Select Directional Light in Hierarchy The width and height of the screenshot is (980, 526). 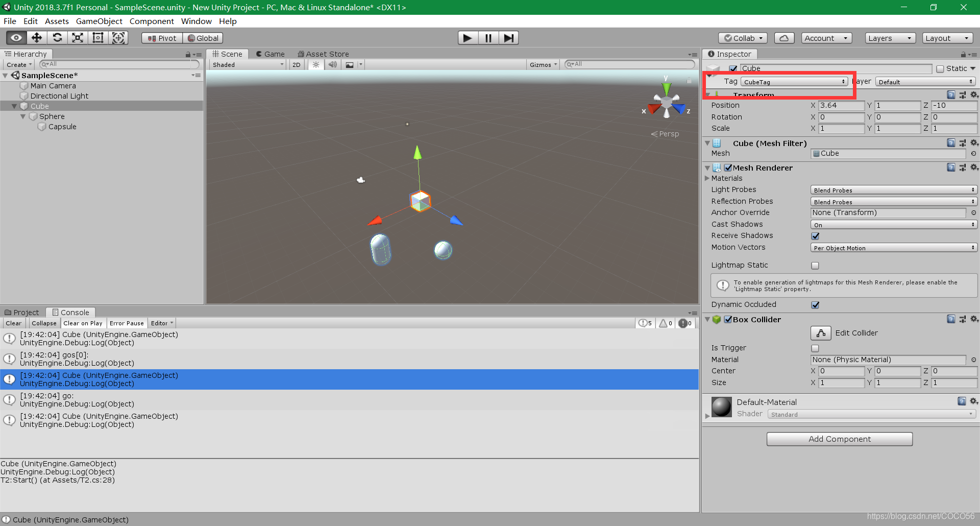59,96
